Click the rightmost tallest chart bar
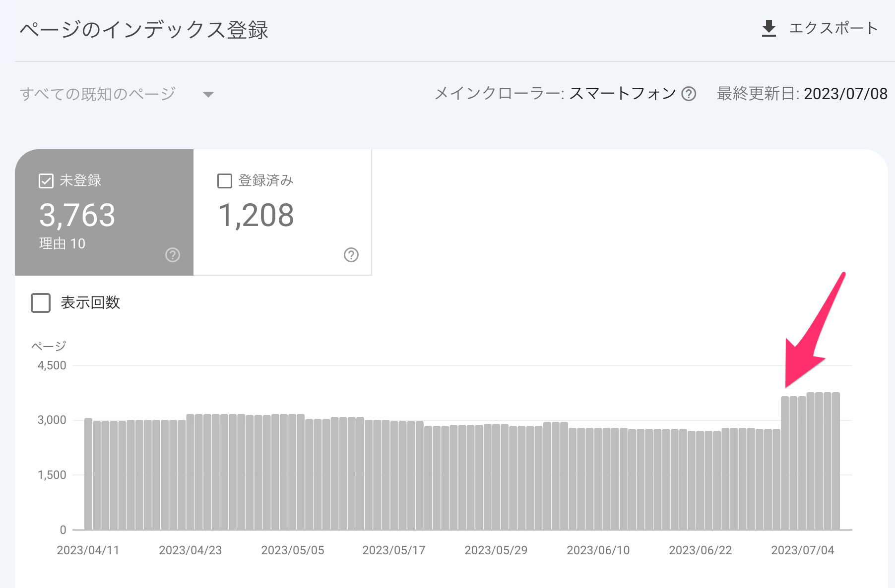Viewport: 895px width, 588px height. [x=836, y=461]
